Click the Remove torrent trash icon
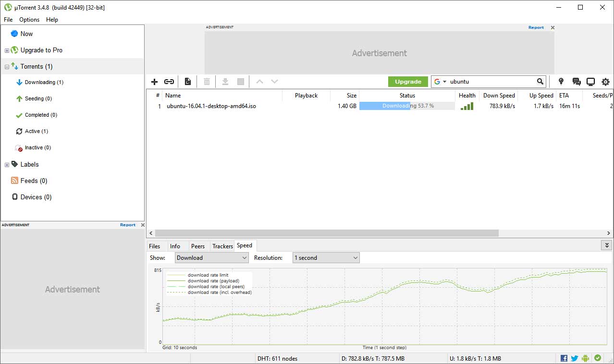 [x=207, y=82]
